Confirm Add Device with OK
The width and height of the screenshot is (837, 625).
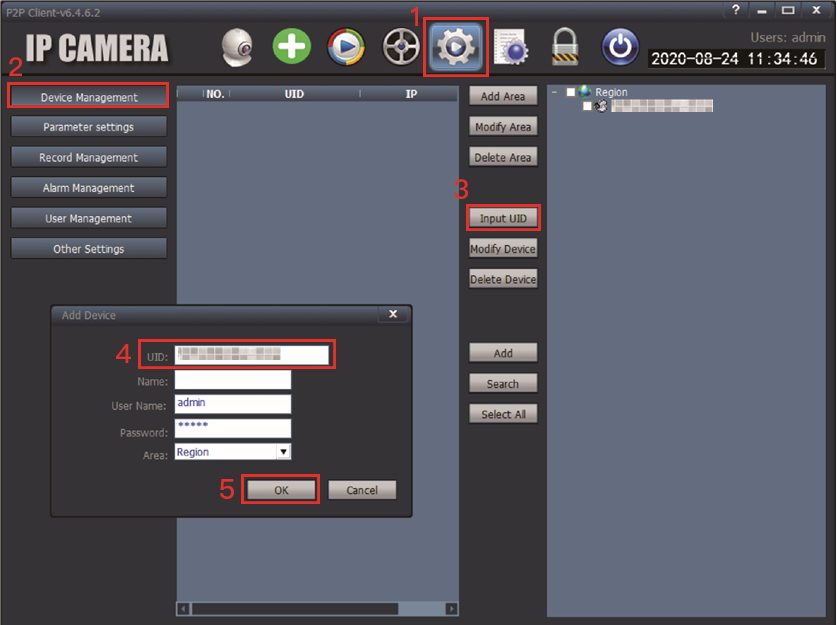(x=281, y=490)
